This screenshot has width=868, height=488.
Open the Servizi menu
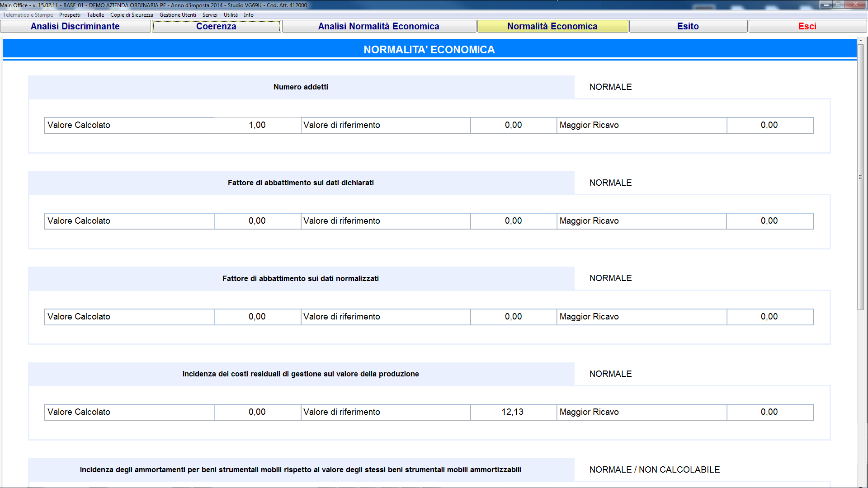[210, 15]
